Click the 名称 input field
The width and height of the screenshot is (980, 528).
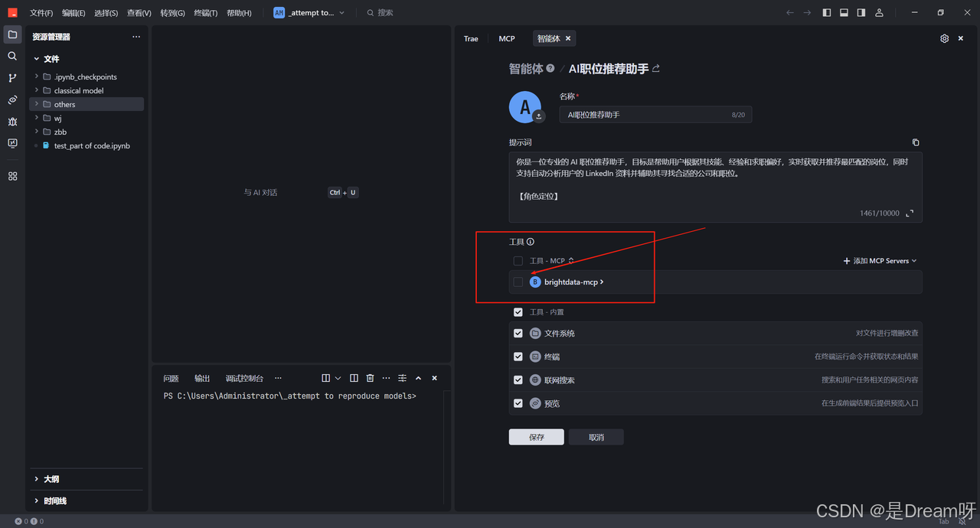(655, 115)
